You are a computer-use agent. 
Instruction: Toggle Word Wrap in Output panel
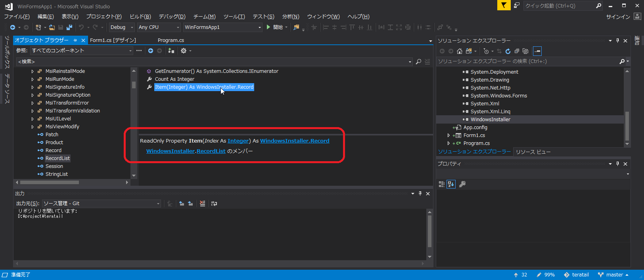pos(214,204)
